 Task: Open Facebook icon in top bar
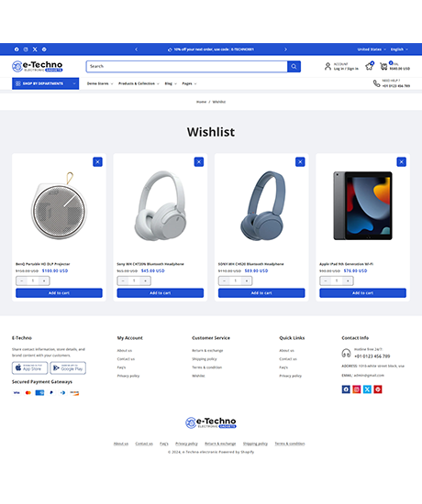pos(17,49)
